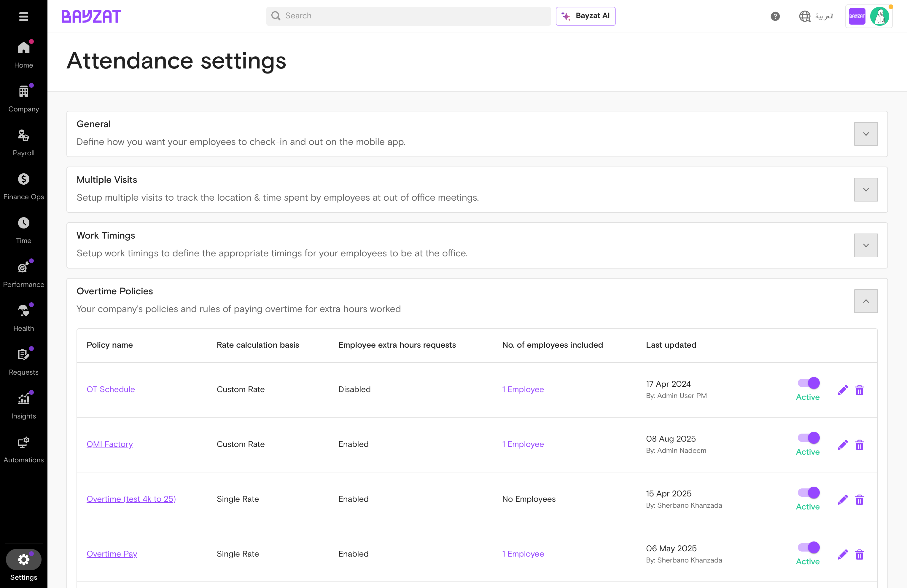Switch language to Arabic
907x588 pixels.
point(816,16)
